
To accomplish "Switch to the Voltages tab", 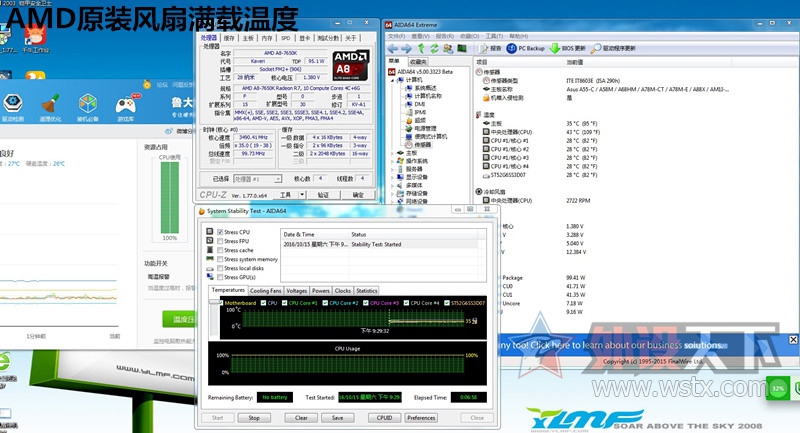I will point(296,291).
